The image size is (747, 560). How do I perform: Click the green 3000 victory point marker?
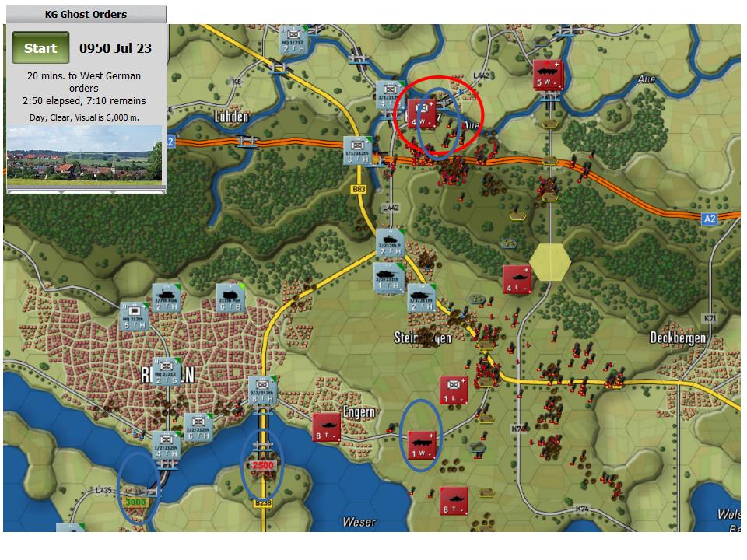tap(135, 502)
